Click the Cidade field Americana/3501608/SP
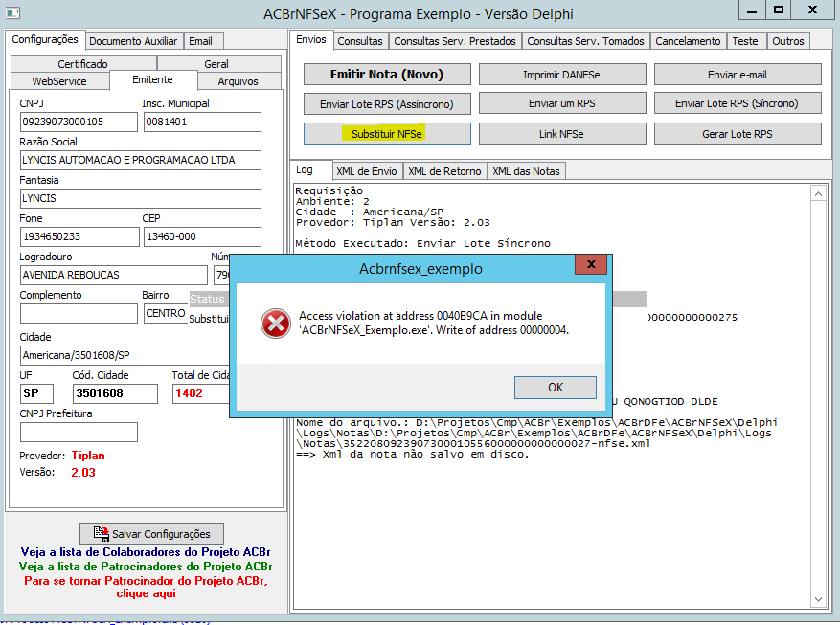This screenshot has height=625, width=840. coord(125,355)
